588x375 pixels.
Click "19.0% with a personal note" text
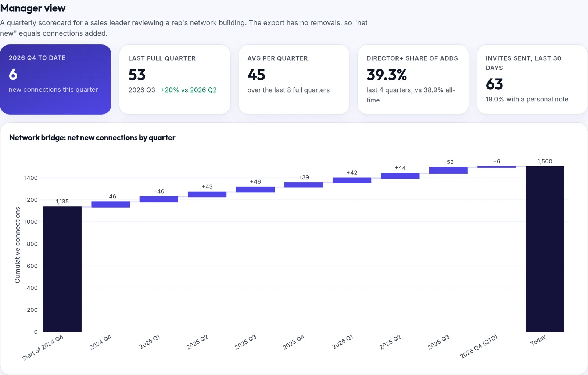pyautogui.click(x=527, y=99)
